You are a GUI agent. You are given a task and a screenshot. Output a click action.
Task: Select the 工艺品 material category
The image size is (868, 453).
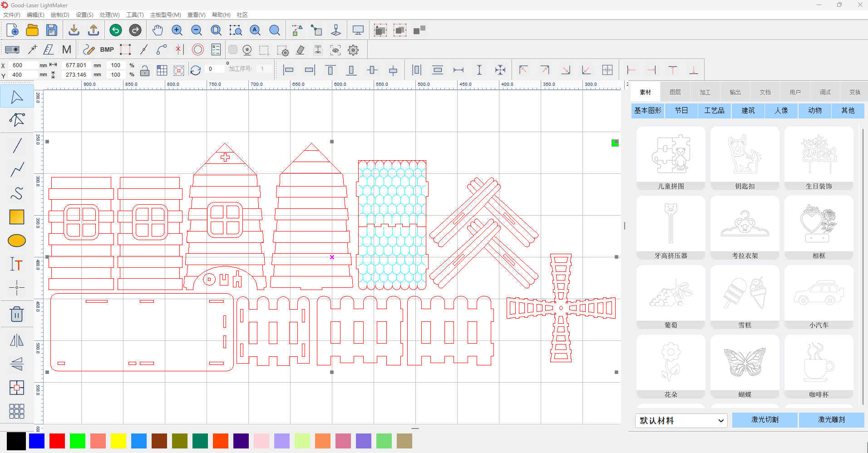point(715,110)
